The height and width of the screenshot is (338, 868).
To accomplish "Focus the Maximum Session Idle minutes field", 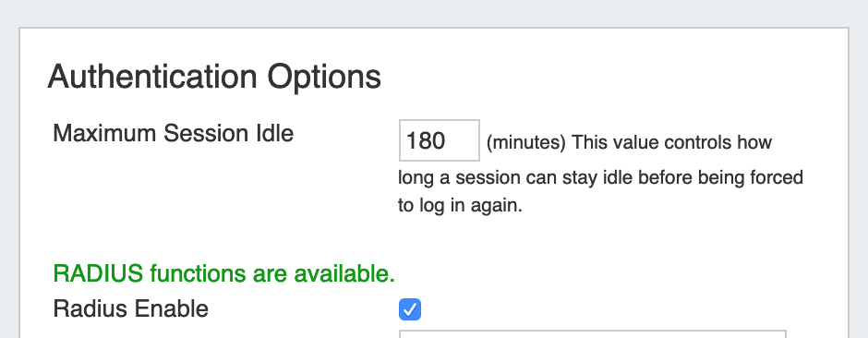I will 439,140.
